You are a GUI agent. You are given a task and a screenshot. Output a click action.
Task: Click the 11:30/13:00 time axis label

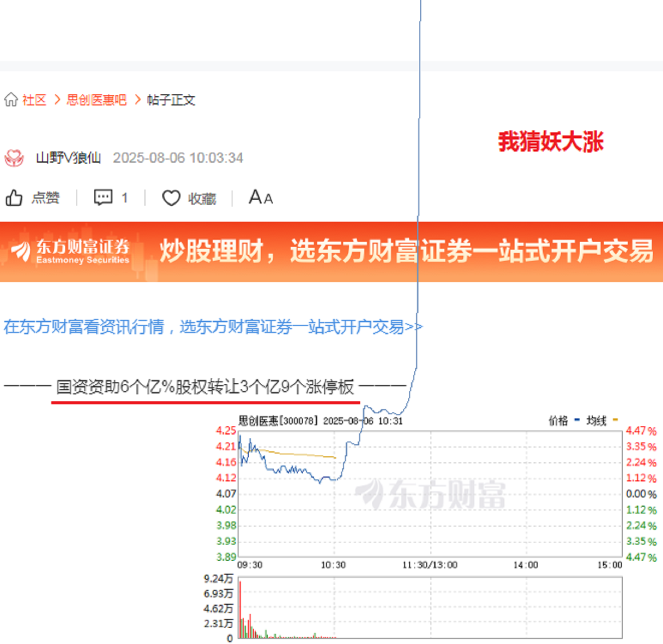pyautogui.click(x=430, y=565)
